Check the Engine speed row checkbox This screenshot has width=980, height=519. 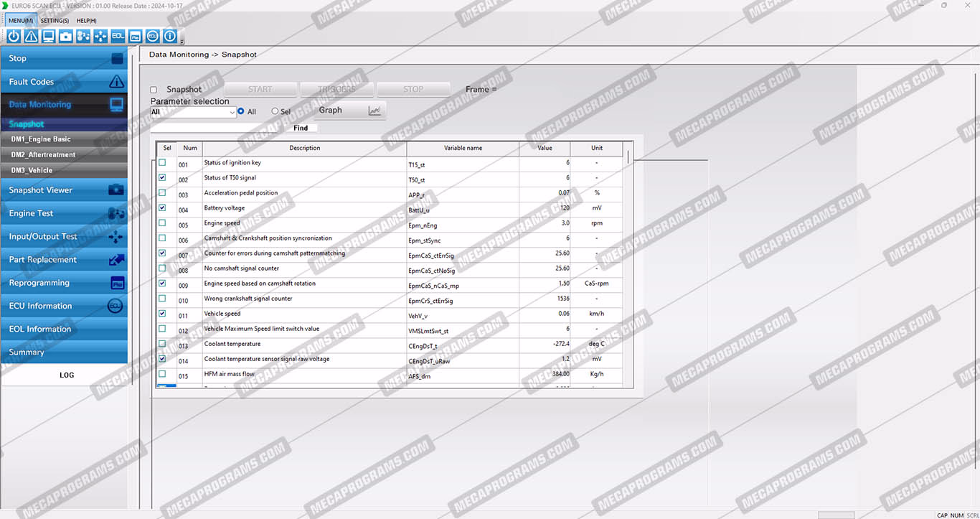coord(162,223)
